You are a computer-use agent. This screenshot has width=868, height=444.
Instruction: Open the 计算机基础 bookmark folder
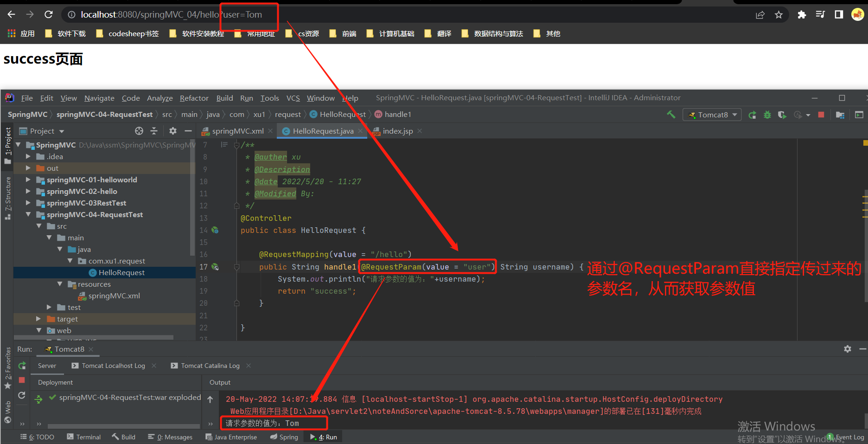tap(390, 33)
